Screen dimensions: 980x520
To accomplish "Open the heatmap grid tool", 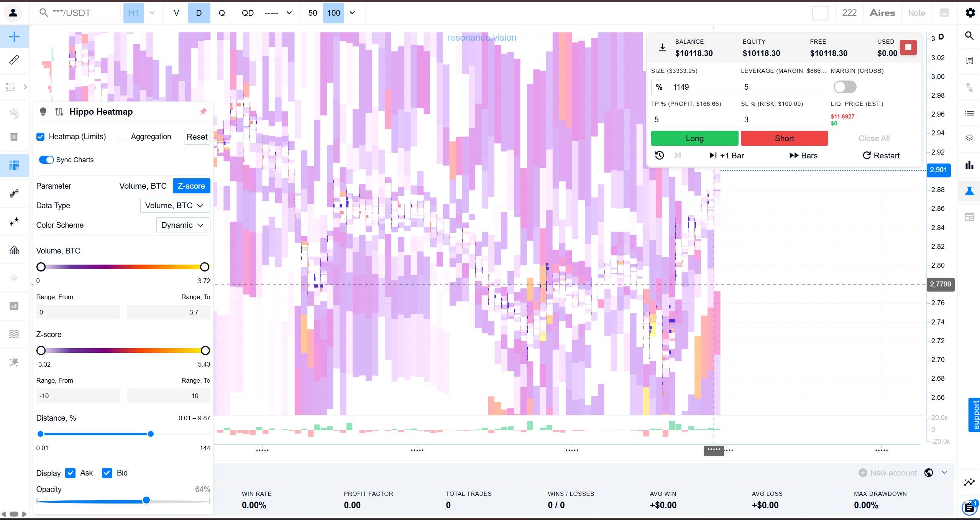I will click(14, 165).
